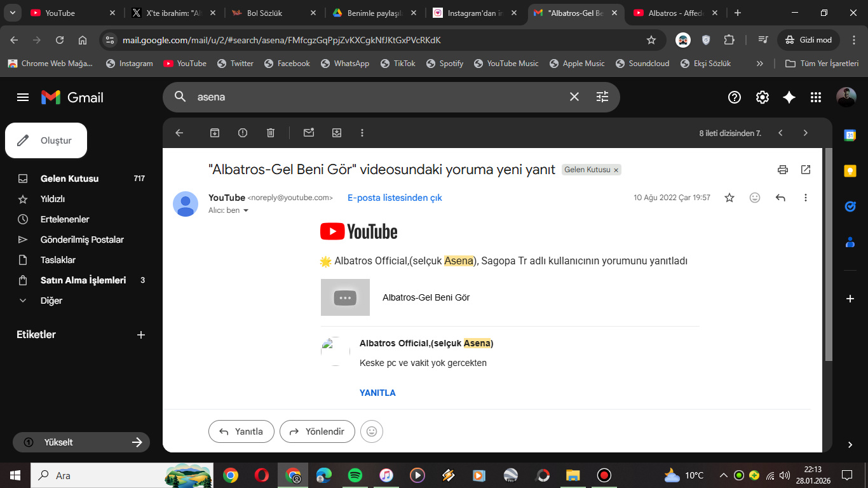The height and width of the screenshot is (488, 868).
Task: Click the blue YANITLA link
Action: pos(377,393)
